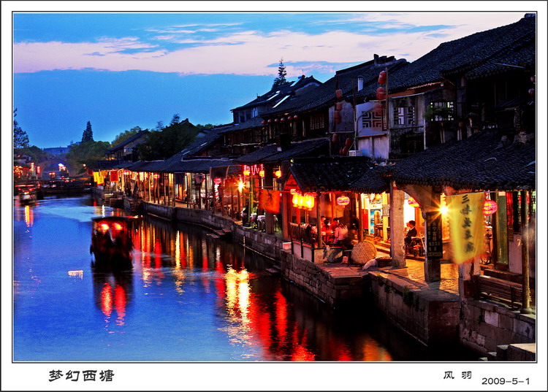Select the date stamp 2009-5-1
The image size is (548, 392).
[506, 381]
